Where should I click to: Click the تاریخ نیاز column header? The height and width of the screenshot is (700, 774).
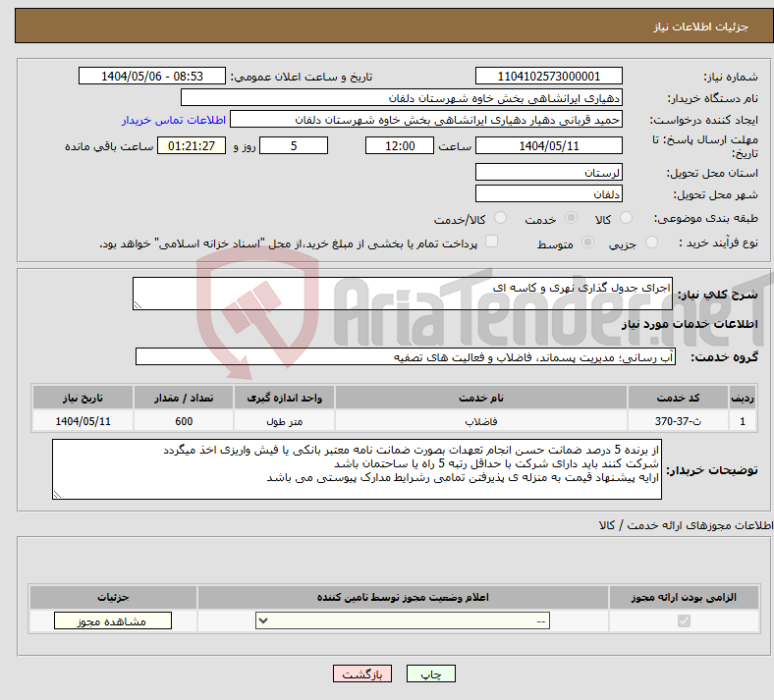83,398
